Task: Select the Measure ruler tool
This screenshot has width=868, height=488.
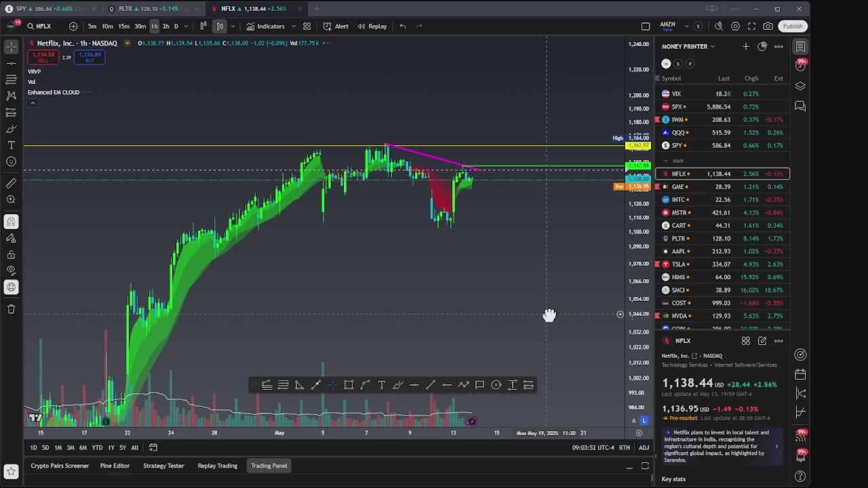Action: 11,183
